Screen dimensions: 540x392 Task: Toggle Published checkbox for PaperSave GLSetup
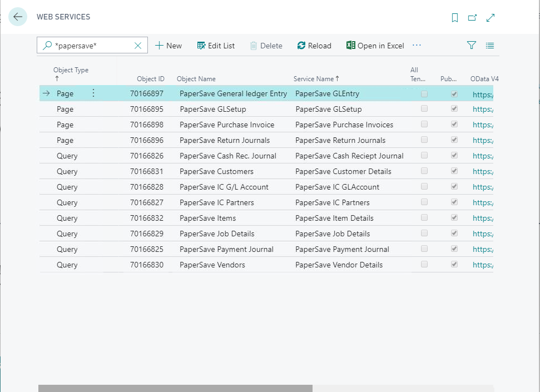point(454,109)
